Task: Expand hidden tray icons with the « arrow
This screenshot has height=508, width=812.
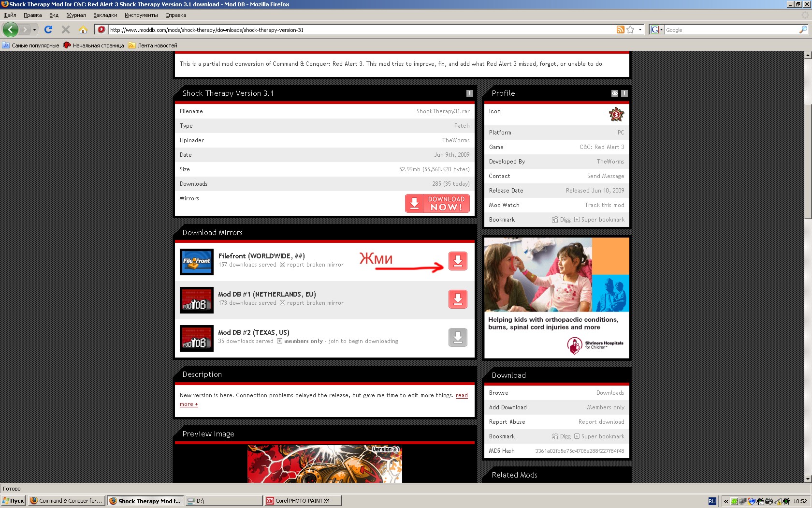Action: click(x=725, y=501)
